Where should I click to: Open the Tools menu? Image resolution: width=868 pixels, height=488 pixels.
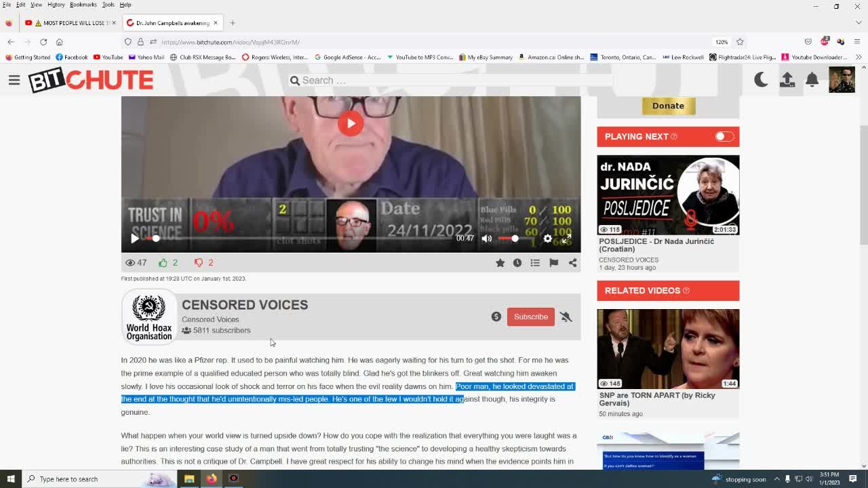tap(108, 5)
